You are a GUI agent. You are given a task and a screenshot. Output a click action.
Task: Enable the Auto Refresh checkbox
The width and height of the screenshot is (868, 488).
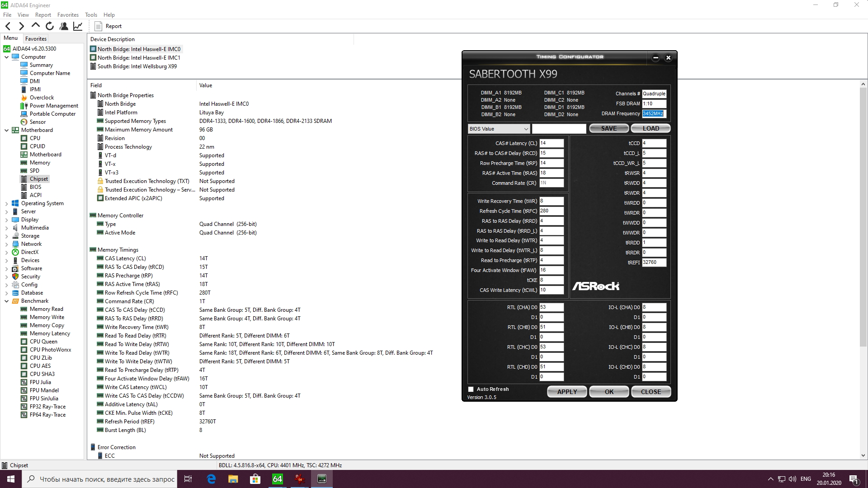(471, 389)
